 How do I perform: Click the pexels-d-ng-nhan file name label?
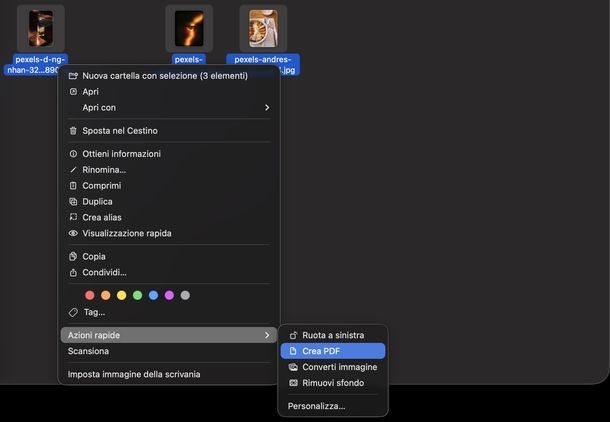[x=36, y=65]
